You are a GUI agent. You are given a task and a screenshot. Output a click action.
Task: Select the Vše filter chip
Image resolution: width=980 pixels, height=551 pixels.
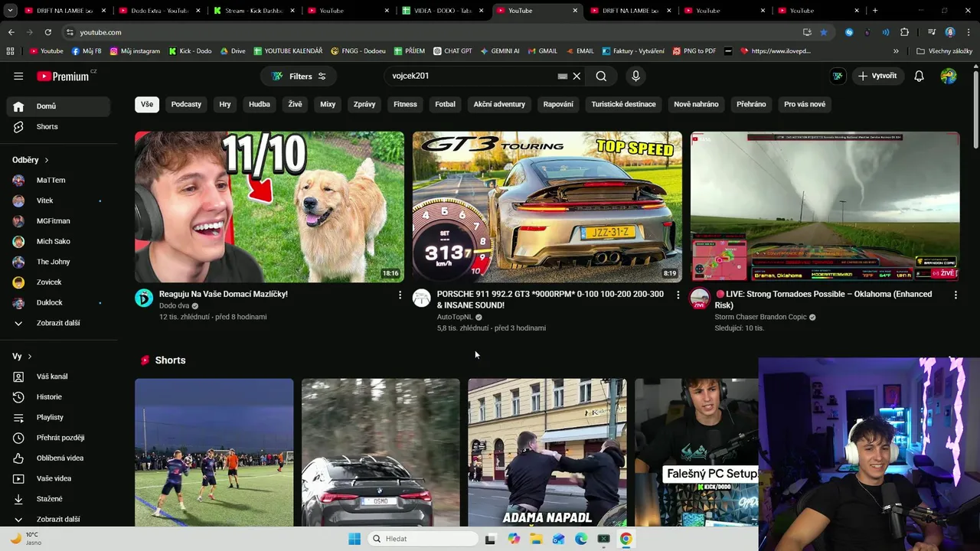coord(147,104)
